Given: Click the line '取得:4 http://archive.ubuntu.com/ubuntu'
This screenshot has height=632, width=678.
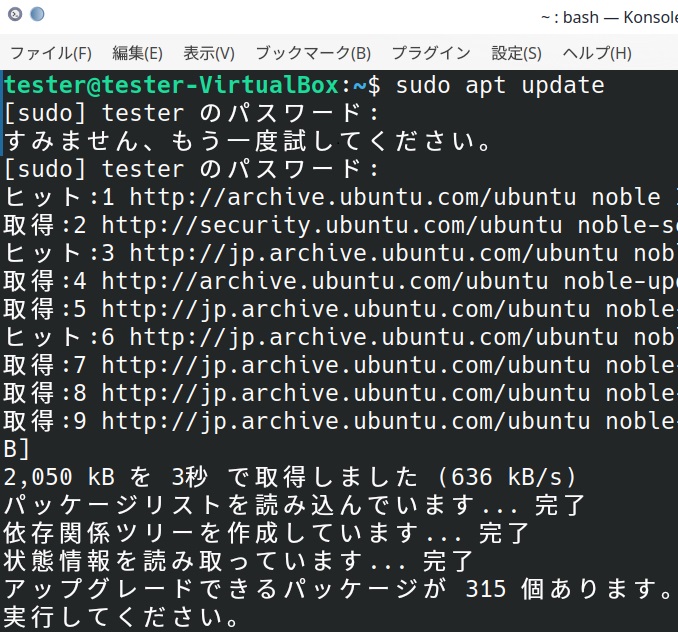Looking at the screenshot, I should pyautogui.click(x=276, y=281).
